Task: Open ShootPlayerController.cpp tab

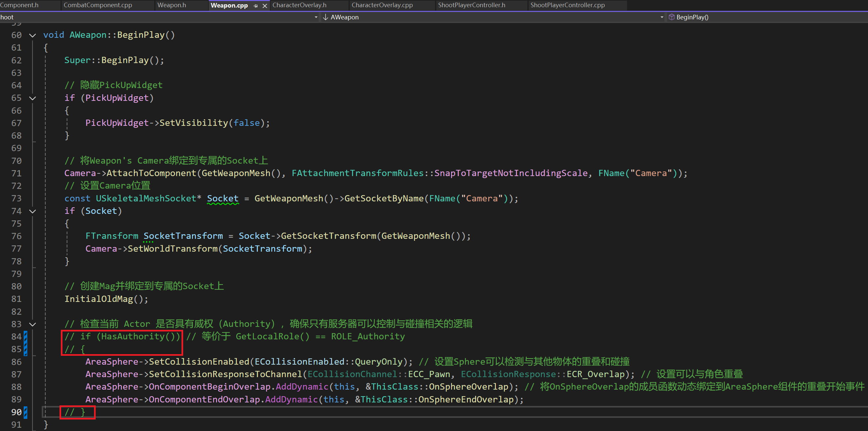Action: pyautogui.click(x=567, y=5)
